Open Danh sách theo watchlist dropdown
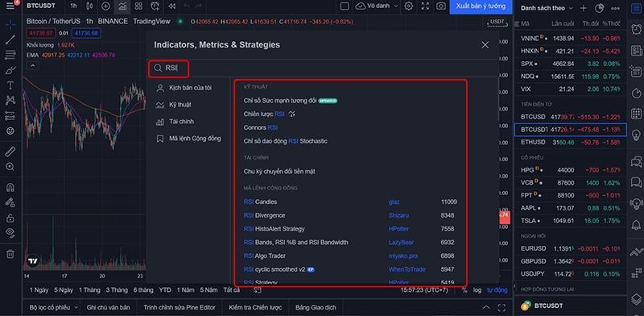Viewport: 644px width, 316px height. click(x=546, y=8)
